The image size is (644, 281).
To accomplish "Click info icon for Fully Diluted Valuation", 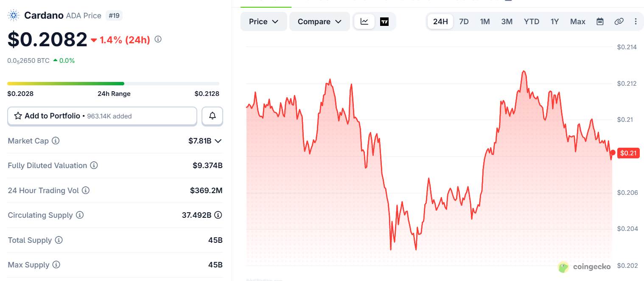I will coord(94,165).
